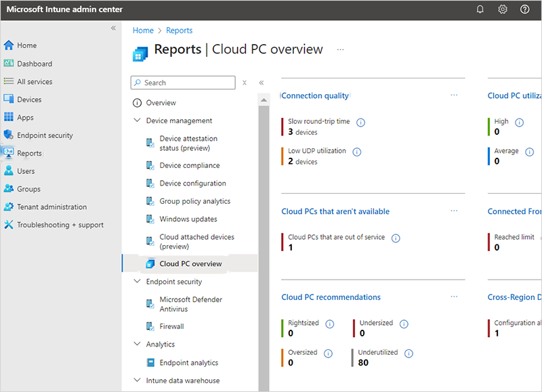Screen dimensions: 542x392
Task: Clear the search box with the X icon
Action: (x=245, y=83)
